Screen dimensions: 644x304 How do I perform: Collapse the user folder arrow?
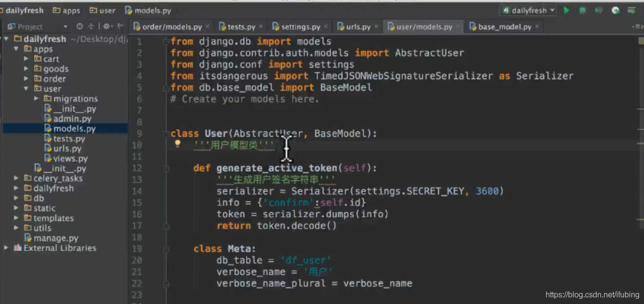26,89
